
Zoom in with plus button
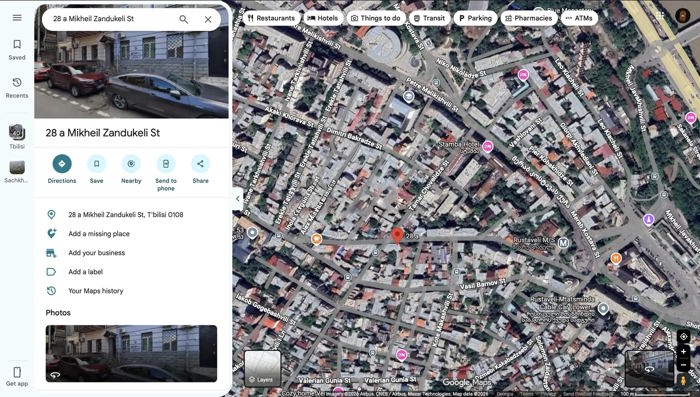[x=683, y=352]
